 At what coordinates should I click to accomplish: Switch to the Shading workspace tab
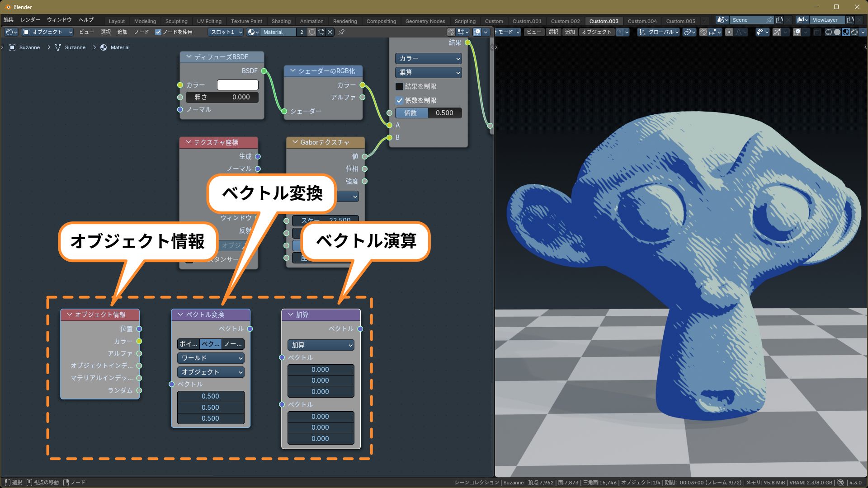click(x=281, y=21)
